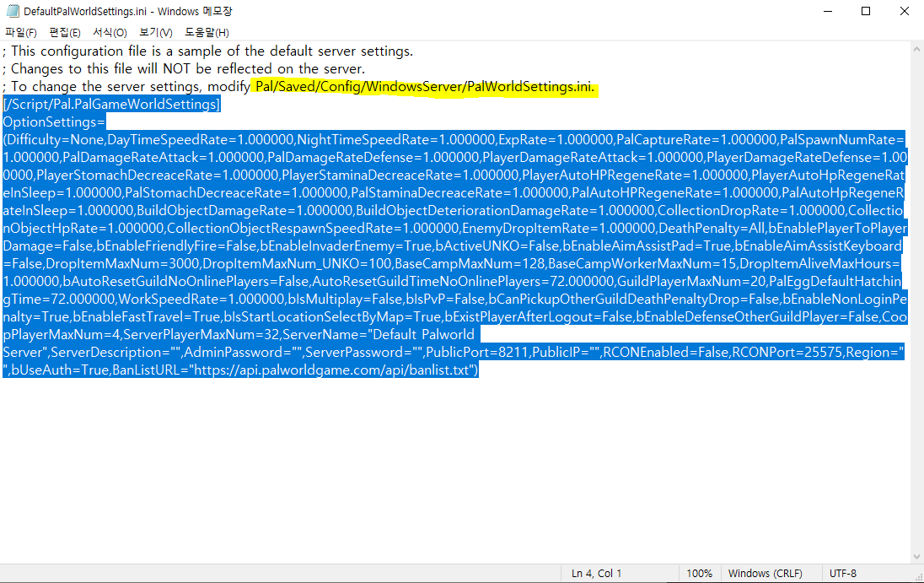Click the scrollbar down arrow
Viewport: 924px width, 583px height.
click(917, 557)
